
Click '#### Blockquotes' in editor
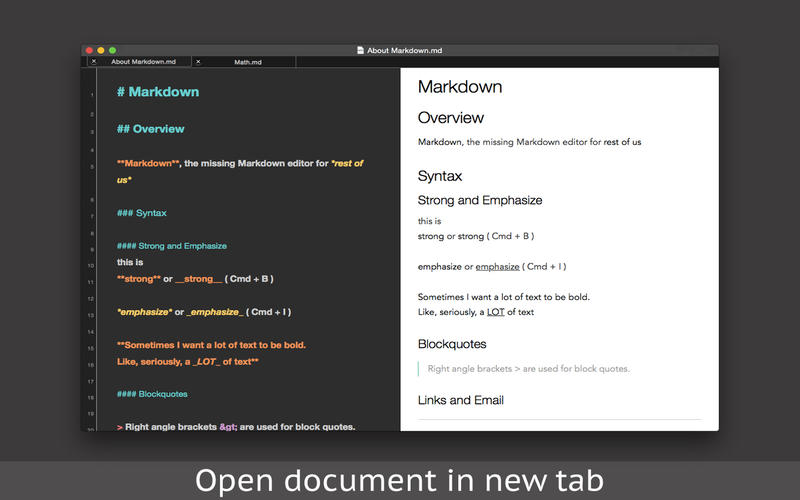click(x=152, y=394)
